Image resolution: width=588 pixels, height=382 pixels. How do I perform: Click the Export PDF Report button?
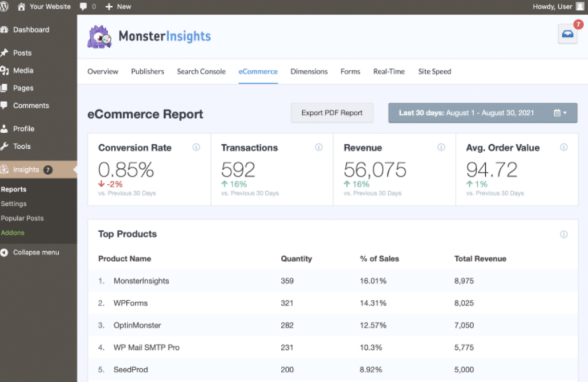(x=332, y=113)
